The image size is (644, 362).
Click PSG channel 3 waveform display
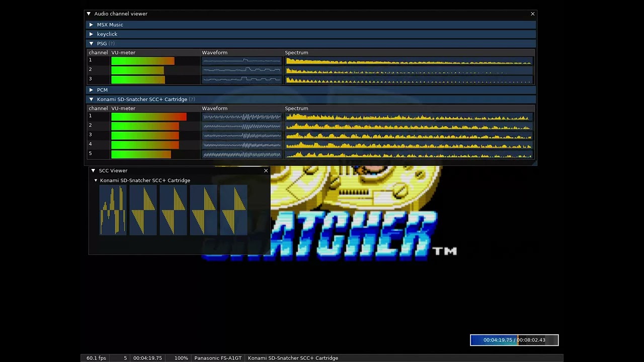click(242, 80)
